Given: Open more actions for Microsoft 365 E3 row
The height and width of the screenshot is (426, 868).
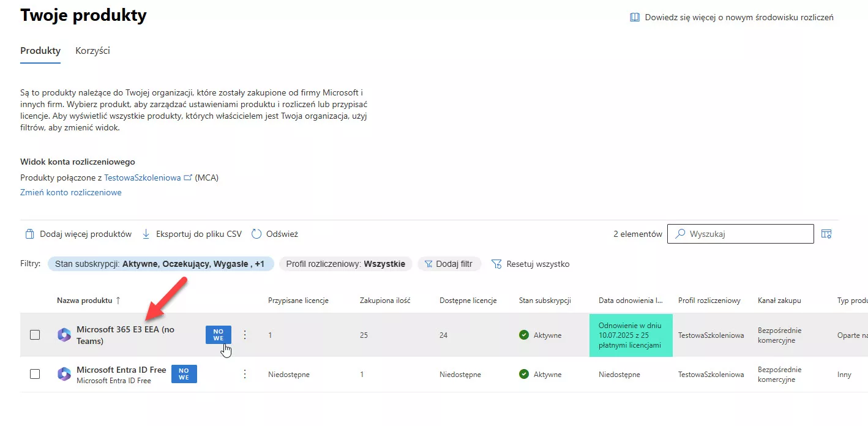Looking at the screenshot, I should tap(245, 335).
